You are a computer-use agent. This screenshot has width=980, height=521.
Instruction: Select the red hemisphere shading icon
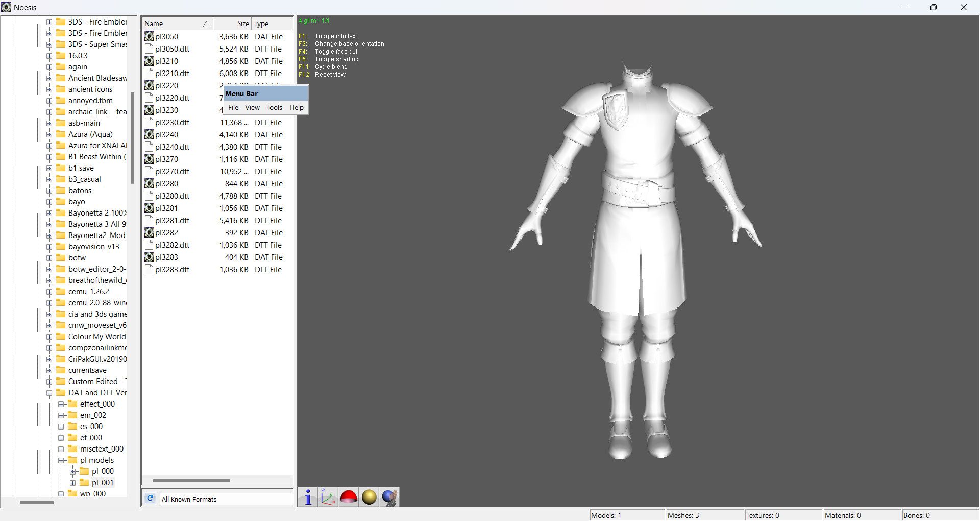348,496
